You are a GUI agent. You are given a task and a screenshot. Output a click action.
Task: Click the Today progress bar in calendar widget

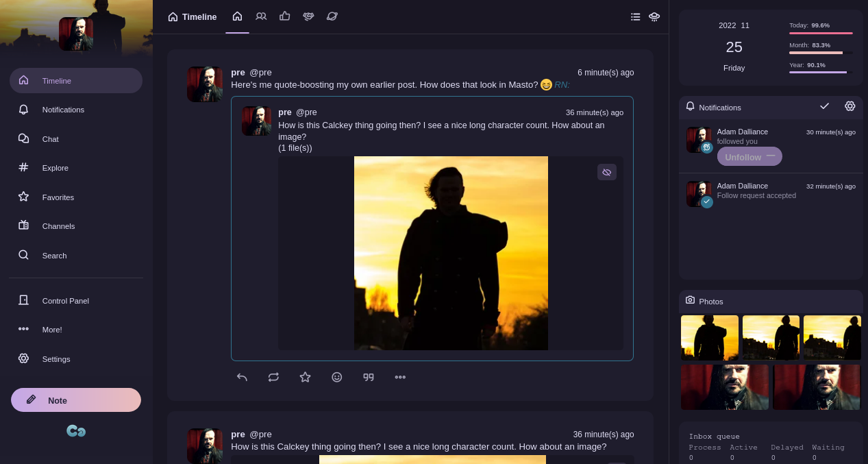[x=821, y=33]
